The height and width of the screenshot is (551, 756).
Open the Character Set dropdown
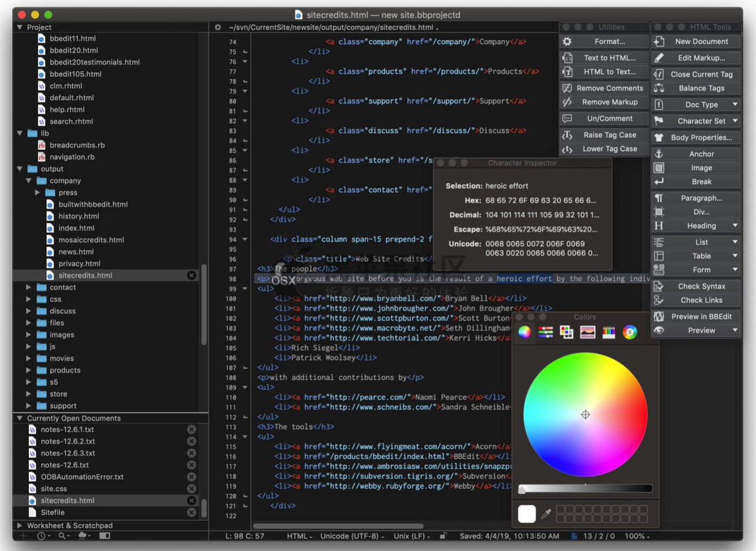pyautogui.click(x=696, y=121)
